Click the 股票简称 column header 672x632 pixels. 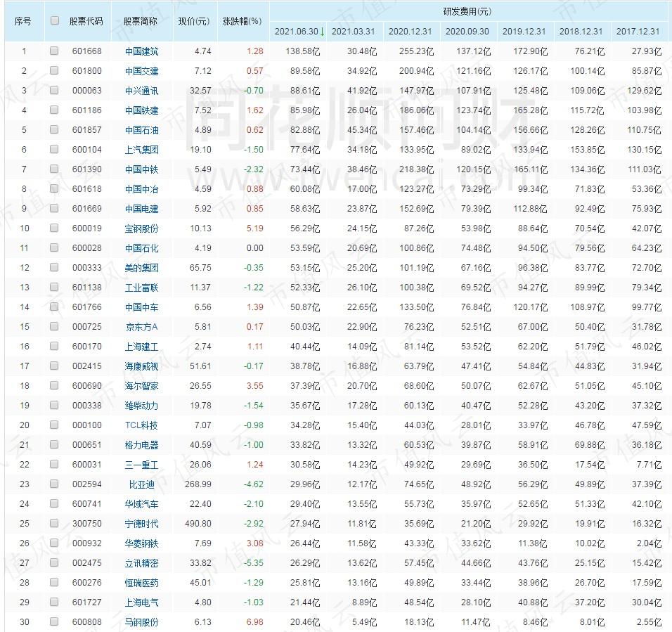coord(141,21)
